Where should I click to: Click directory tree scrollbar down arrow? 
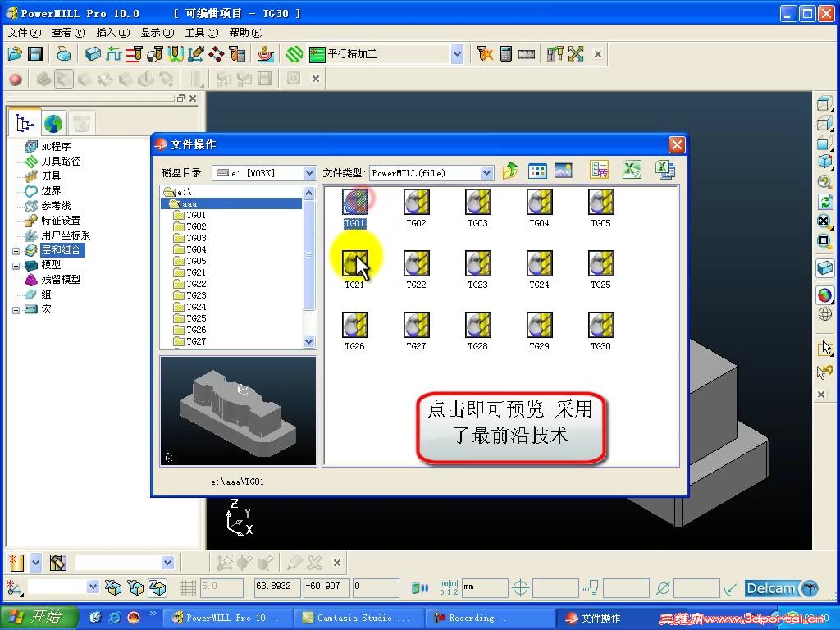pos(309,342)
